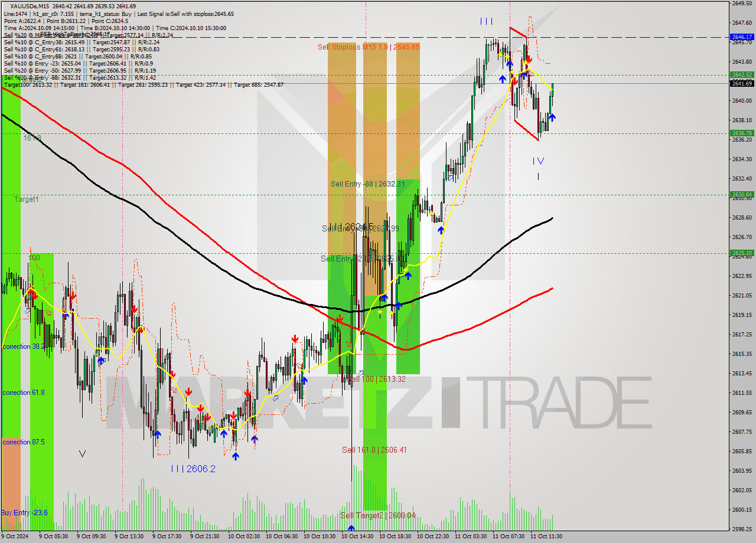
Task: Click the 'Sell Entry -88 | 2632.31' label
Action: (x=368, y=184)
